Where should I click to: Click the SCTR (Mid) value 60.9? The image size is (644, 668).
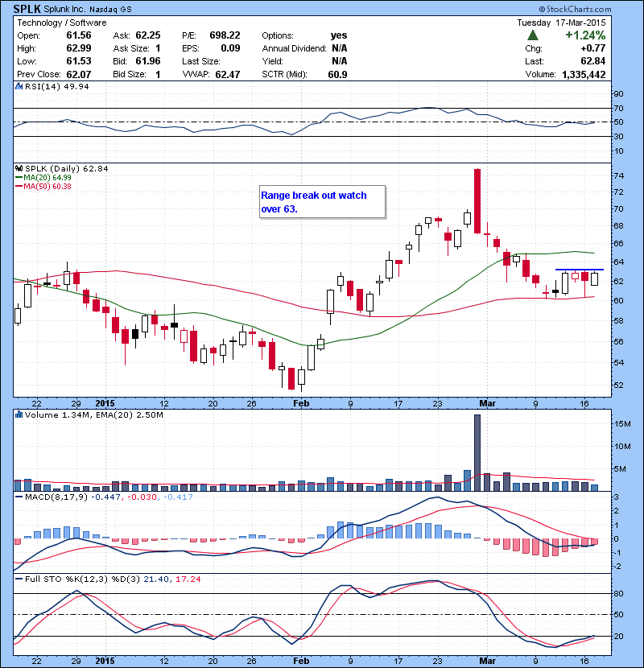coord(337,75)
